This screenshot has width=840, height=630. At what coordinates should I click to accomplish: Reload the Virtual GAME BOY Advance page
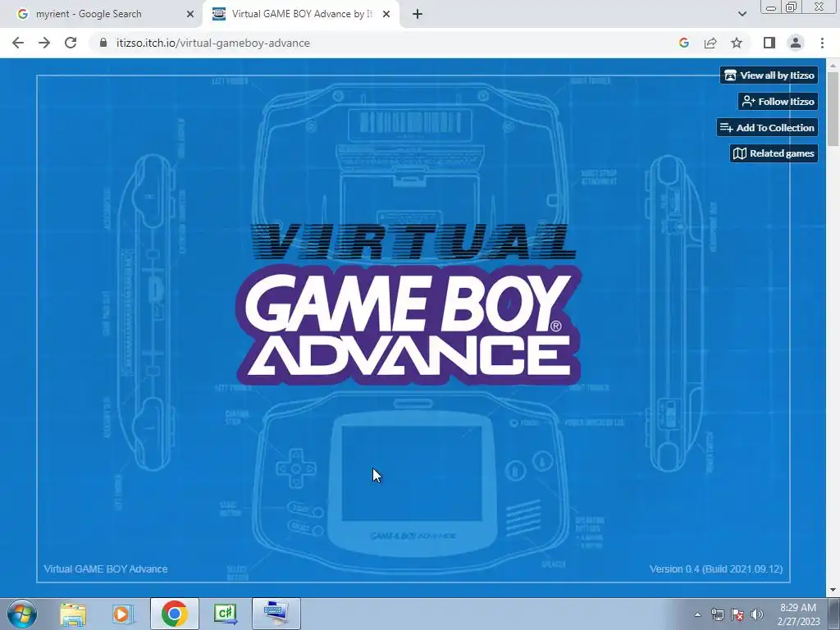pyautogui.click(x=71, y=43)
